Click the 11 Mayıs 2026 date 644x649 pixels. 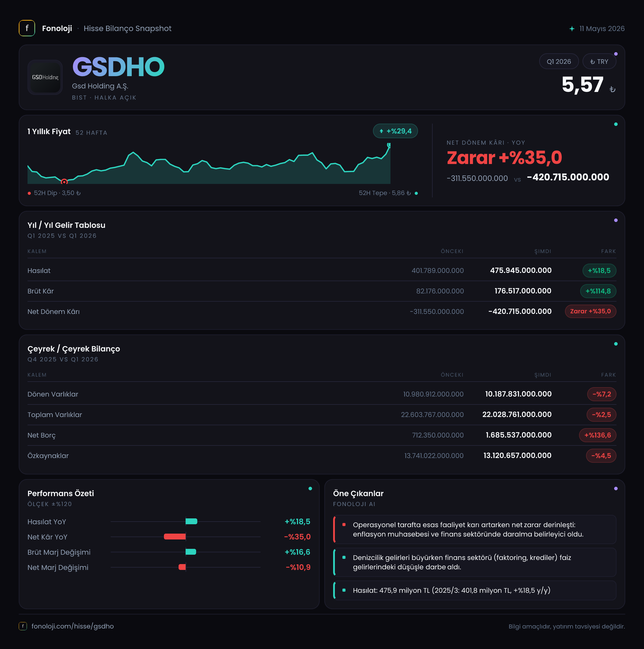click(602, 28)
